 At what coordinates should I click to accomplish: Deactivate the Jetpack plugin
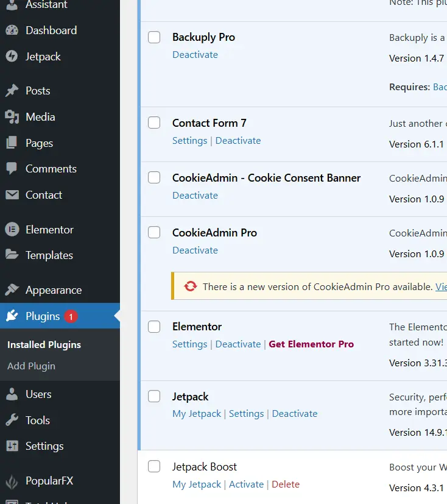tap(295, 413)
